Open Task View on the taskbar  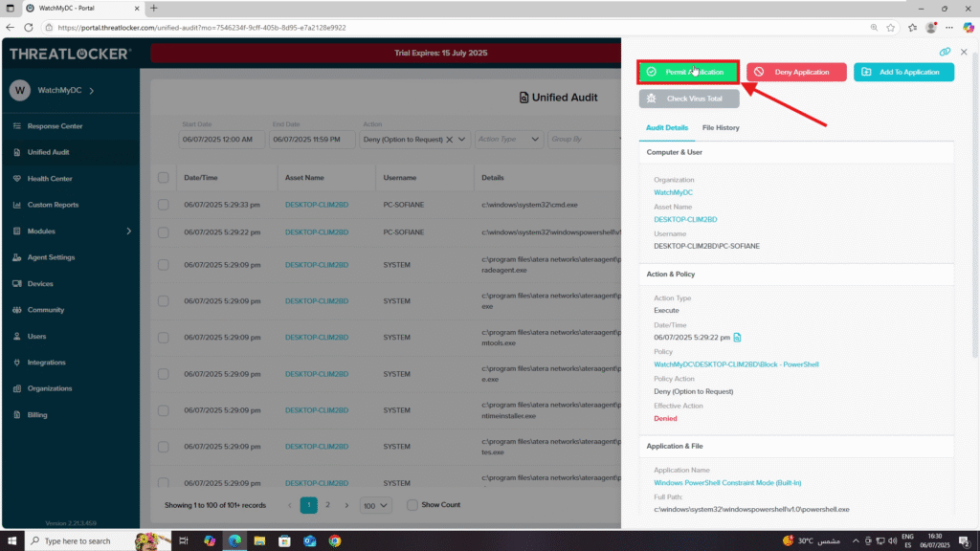(183, 541)
